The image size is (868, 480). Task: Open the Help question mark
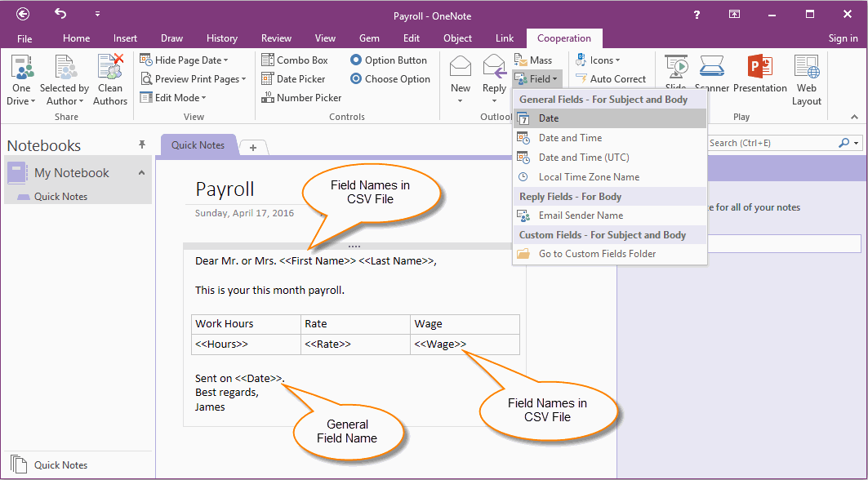697,15
